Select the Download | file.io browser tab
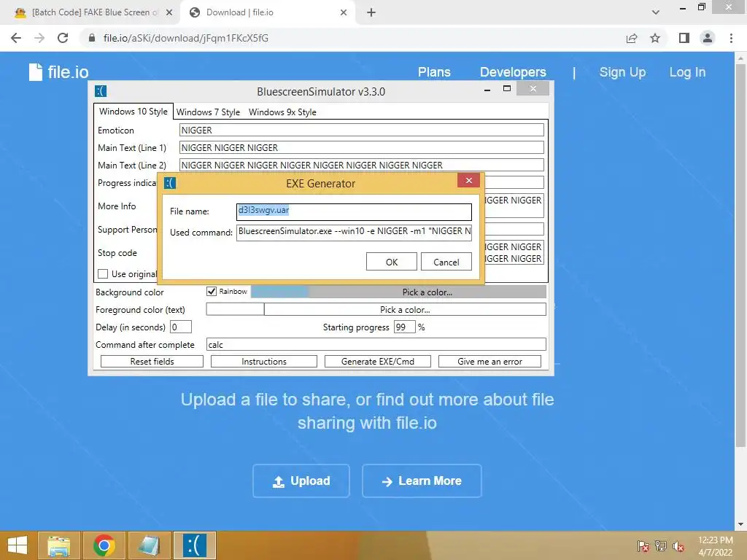The height and width of the screenshot is (560, 747). pyautogui.click(x=267, y=12)
